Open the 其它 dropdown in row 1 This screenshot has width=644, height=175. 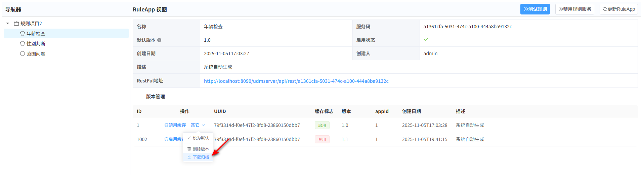click(x=198, y=125)
